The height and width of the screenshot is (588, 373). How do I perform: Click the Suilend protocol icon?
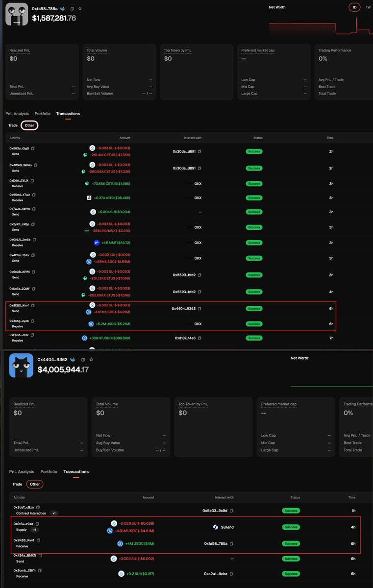coord(216,527)
